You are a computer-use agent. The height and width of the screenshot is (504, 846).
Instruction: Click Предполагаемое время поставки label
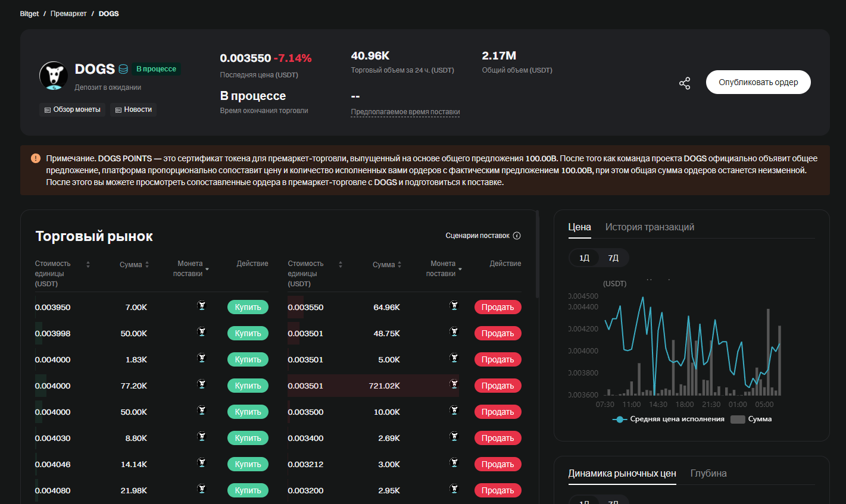pos(405,112)
